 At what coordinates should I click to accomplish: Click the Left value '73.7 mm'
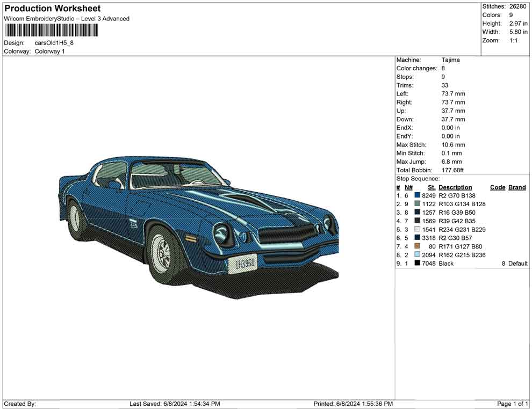click(454, 94)
